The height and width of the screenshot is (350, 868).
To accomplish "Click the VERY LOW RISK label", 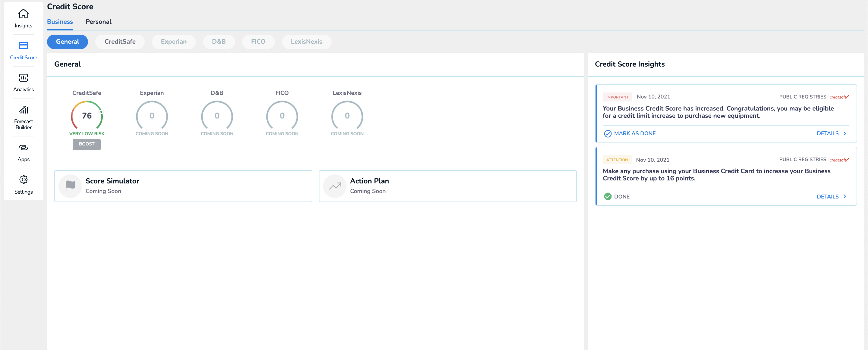I will point(86,134).
